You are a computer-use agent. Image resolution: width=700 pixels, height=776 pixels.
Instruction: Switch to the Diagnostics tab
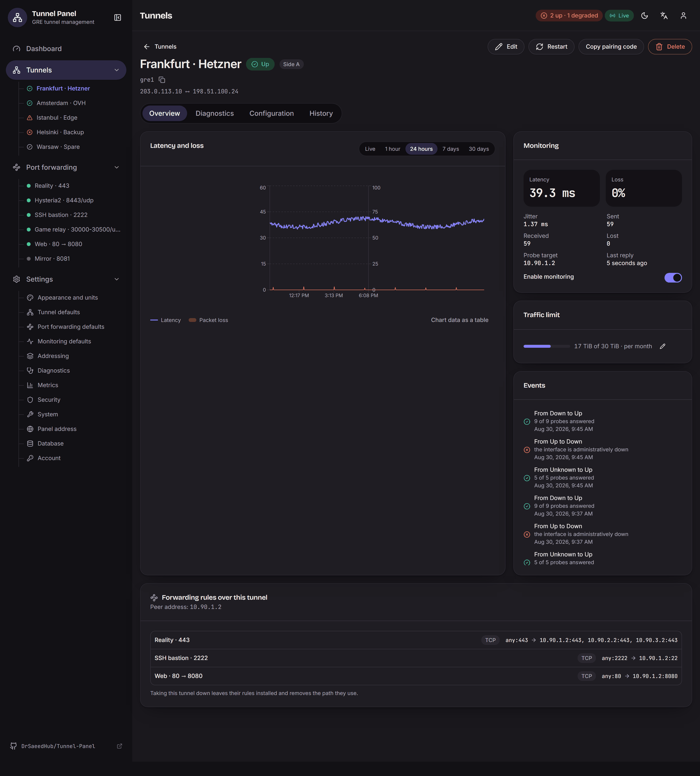pyautogui.click(x=214, y=113)
